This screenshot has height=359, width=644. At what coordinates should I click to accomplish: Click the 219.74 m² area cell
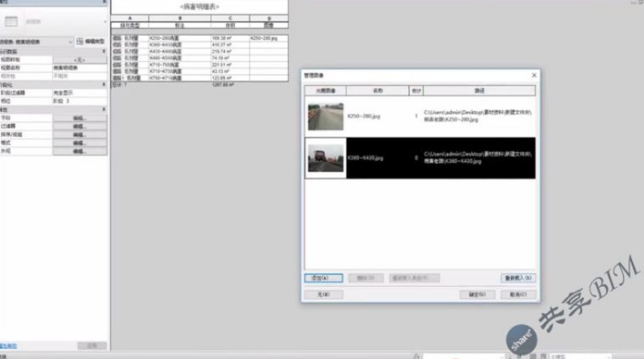230,51
